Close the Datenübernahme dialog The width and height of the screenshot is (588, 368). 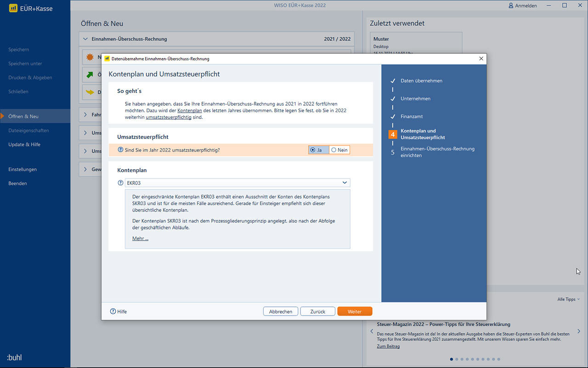[481, 59]
